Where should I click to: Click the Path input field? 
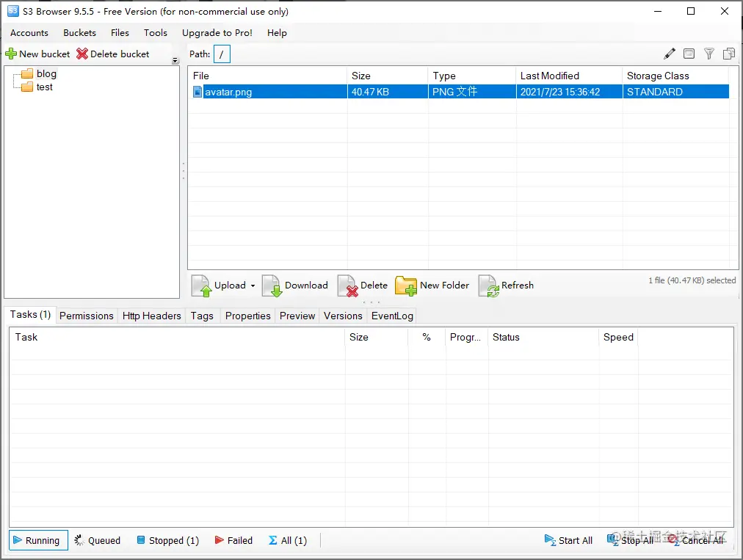click(x=222, y=54)
